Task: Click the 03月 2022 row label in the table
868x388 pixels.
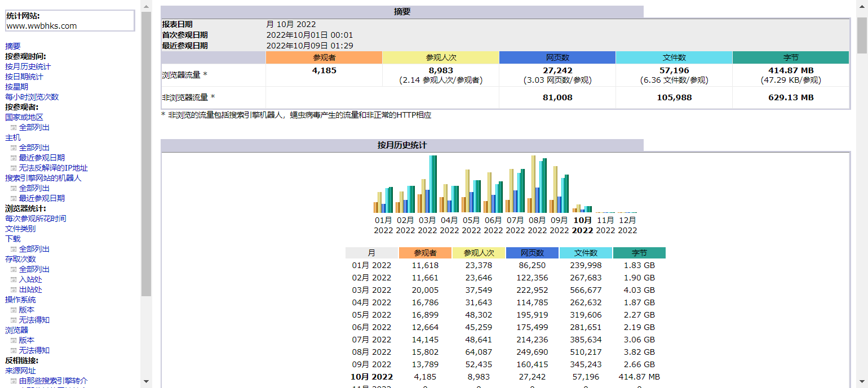Action: (x=371, y=290)
